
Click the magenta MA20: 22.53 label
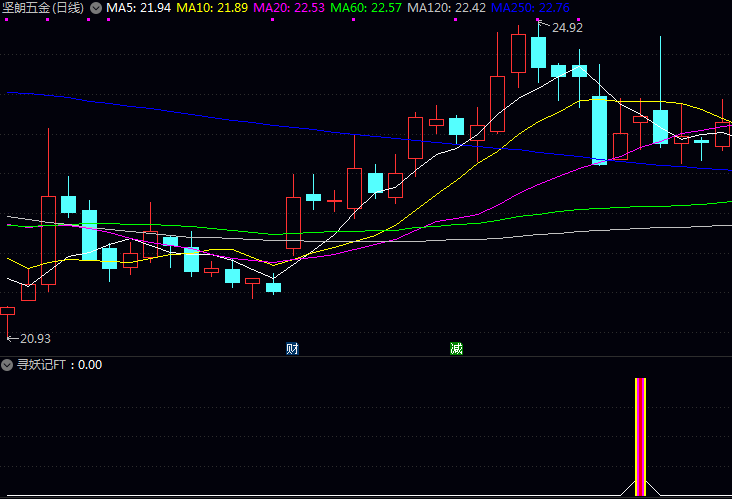pos(289,8)
